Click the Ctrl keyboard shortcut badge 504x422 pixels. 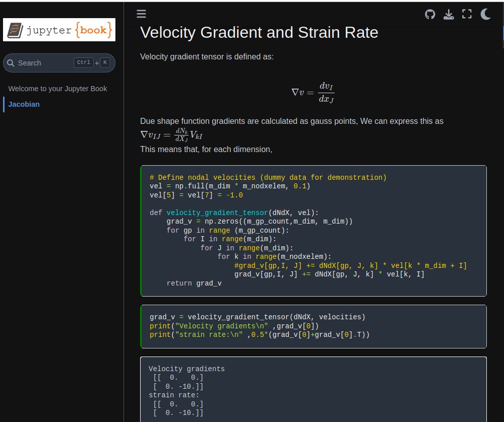tap(84, 62)
